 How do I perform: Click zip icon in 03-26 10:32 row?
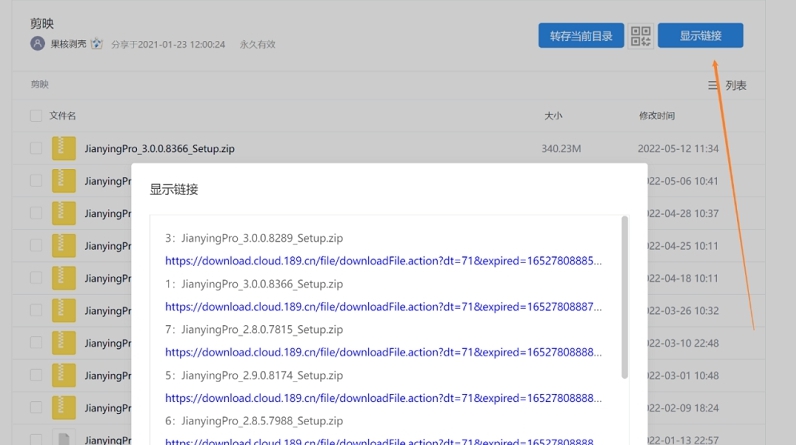coord(63,310)
